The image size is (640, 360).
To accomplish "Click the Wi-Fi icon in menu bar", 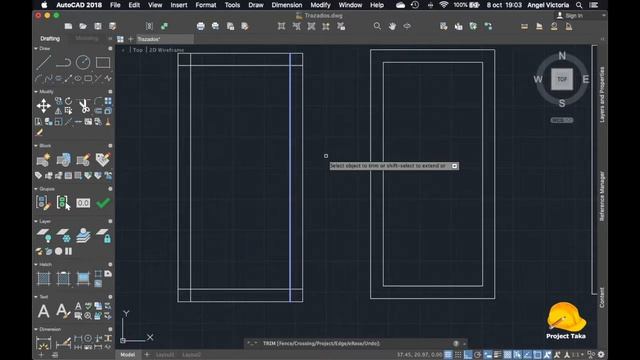I will (x=444, y=5).
